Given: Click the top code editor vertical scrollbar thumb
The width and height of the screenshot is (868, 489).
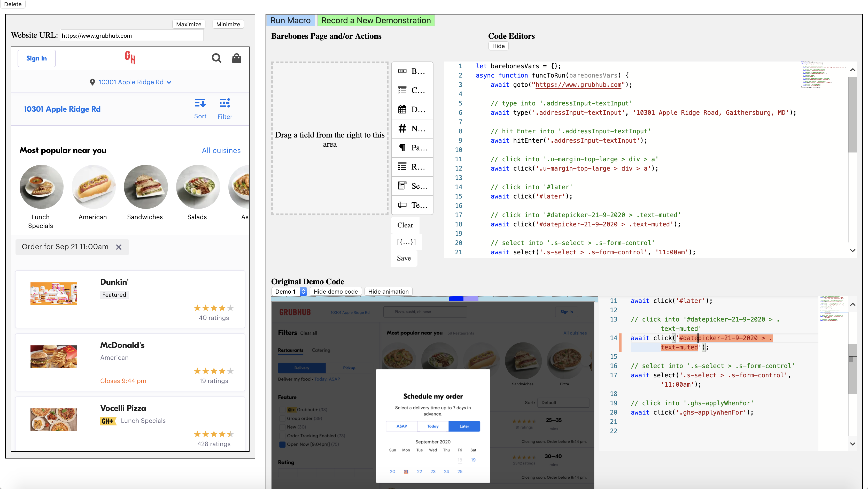Looking at the screenshot, I should [853, 114].
